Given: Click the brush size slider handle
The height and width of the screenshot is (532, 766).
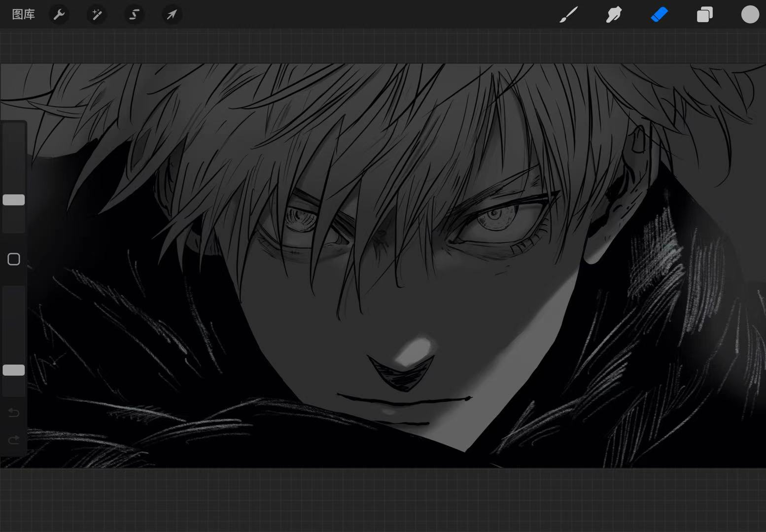Looking at the screenshot, I should 14,199.
